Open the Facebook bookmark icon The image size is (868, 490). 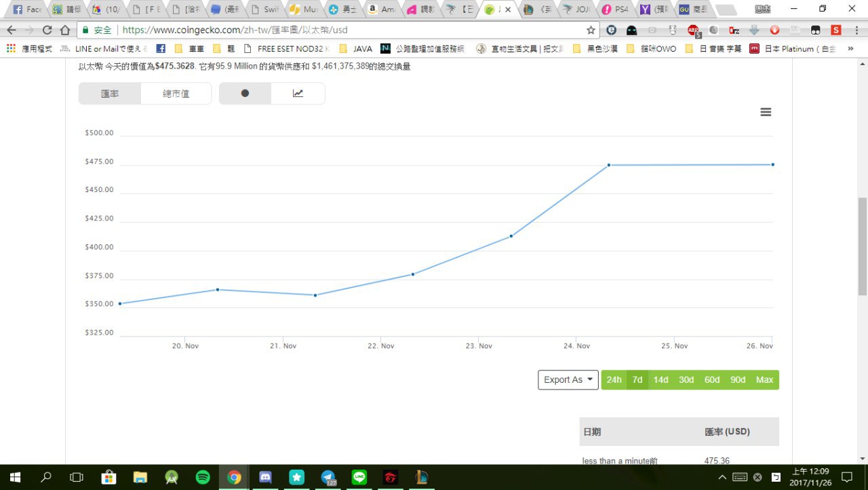(161, 49)
